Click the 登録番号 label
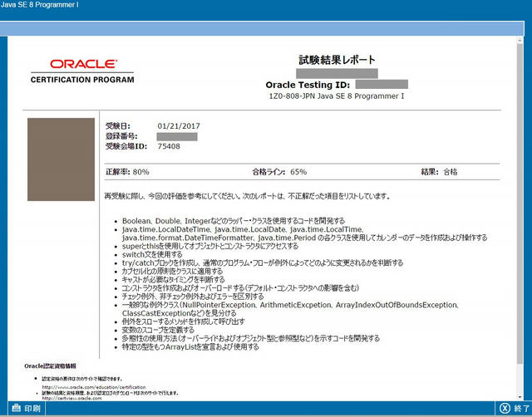Screen dimensions: 532x417 pyautogui.click(x=121, y=136)
